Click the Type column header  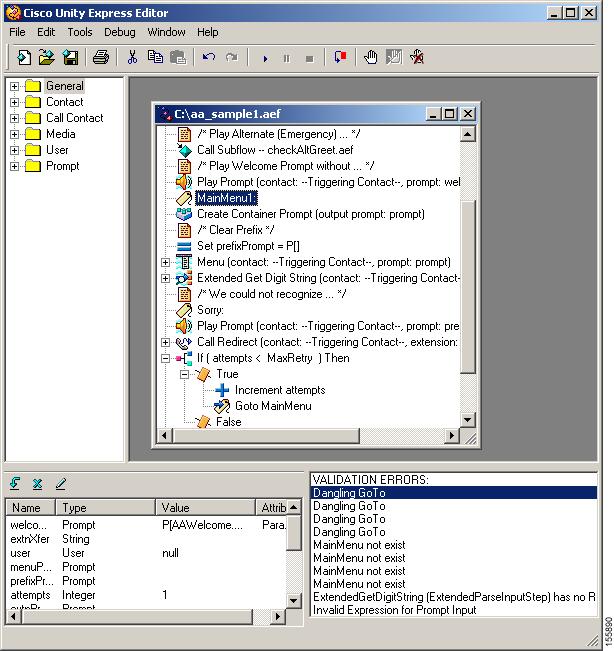coord(105,507)
